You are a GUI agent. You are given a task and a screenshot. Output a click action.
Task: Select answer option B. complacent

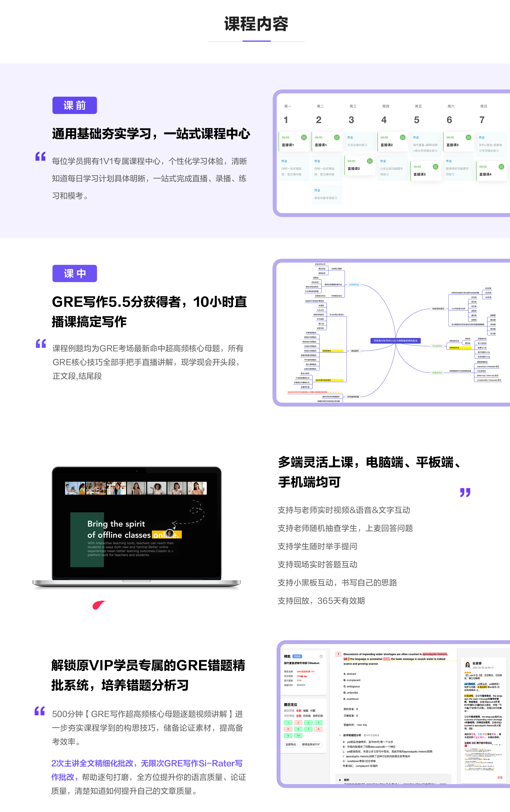coord(352,680)
